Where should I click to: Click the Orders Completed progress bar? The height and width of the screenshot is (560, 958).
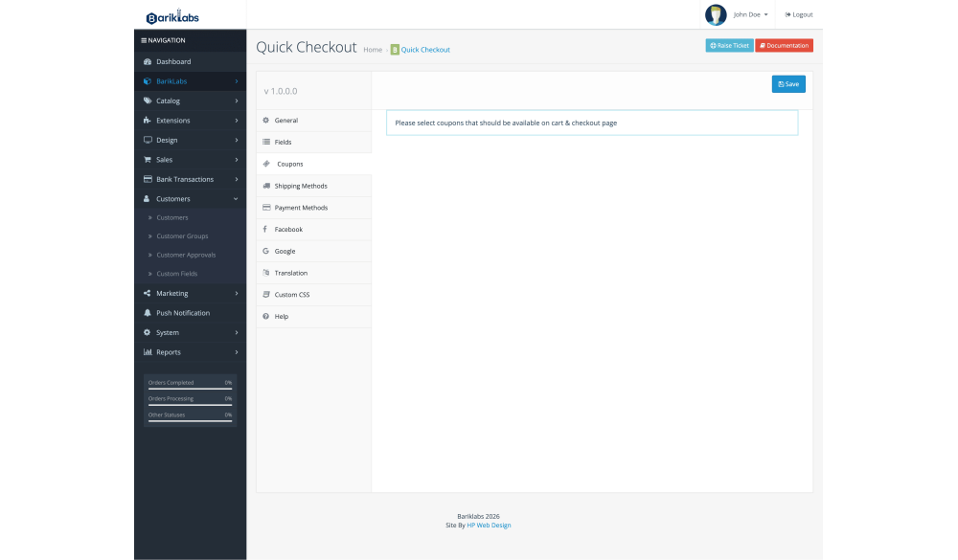point(190,389)
